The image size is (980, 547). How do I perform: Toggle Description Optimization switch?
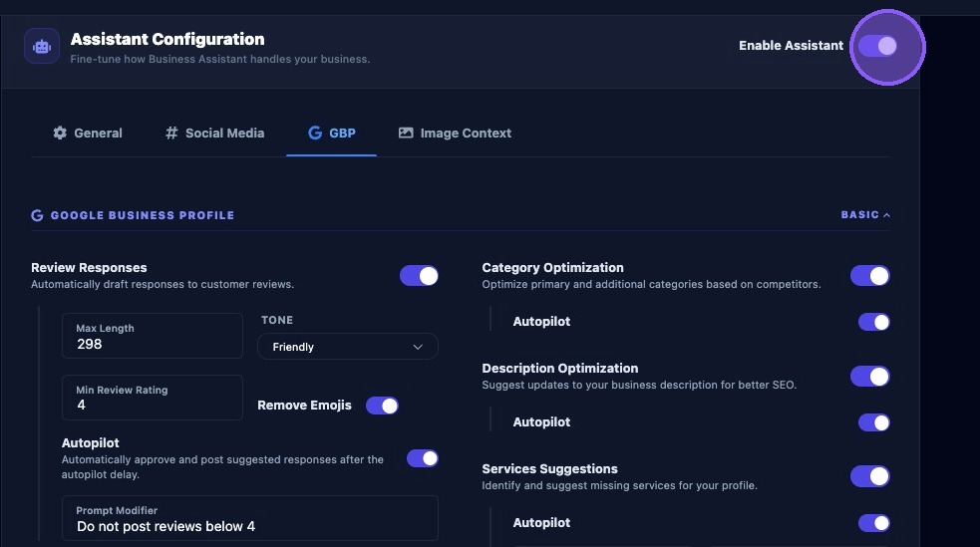coord(870,376)
